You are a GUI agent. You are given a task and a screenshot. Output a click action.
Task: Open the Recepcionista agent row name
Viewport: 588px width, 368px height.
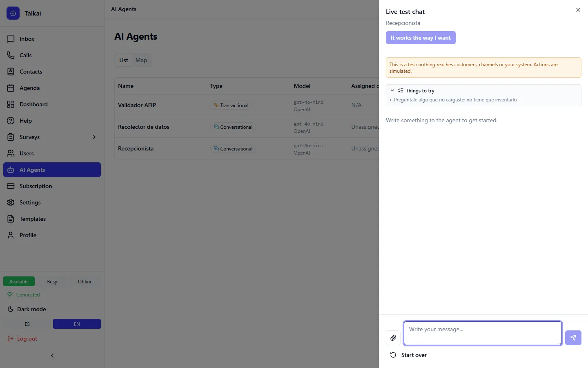[136, 148]
